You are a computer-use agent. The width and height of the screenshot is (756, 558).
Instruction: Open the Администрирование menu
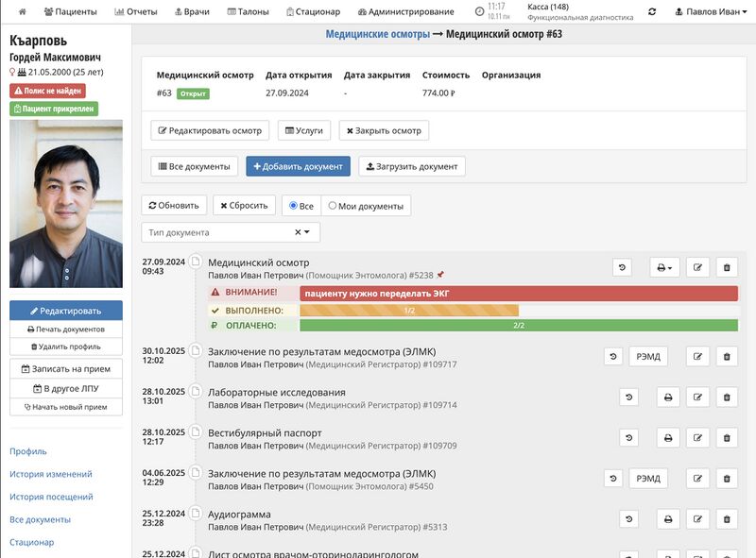406,11
